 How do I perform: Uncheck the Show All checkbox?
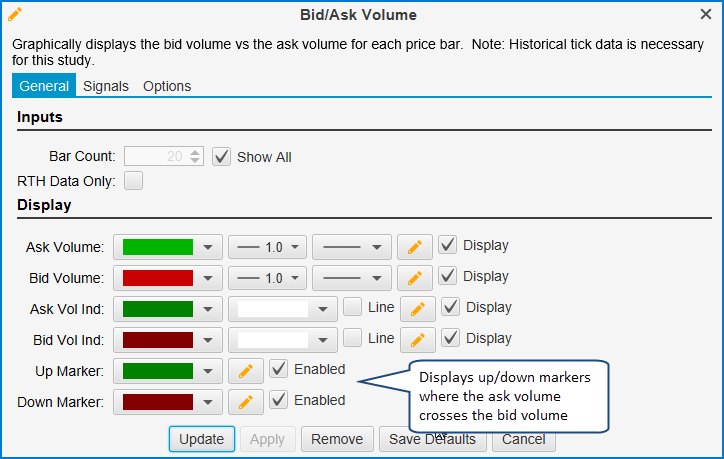(x=221, y=157)
